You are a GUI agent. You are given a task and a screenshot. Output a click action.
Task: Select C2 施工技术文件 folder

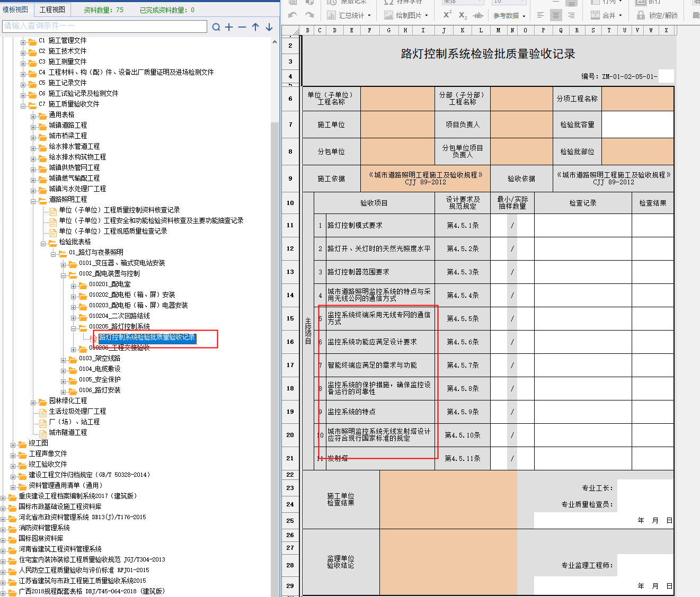63,51
